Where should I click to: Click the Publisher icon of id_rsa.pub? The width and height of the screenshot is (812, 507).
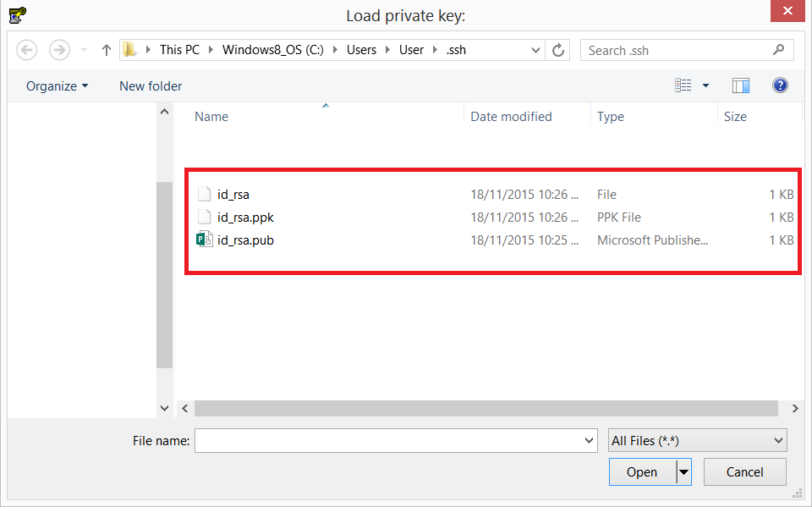pyautogui.click(x=205, y=240)
